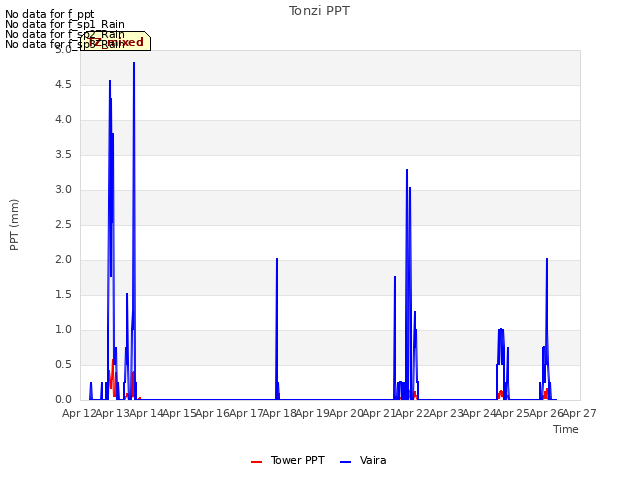Click the 0.0 y-axis tick label

(x=63, y=400)
